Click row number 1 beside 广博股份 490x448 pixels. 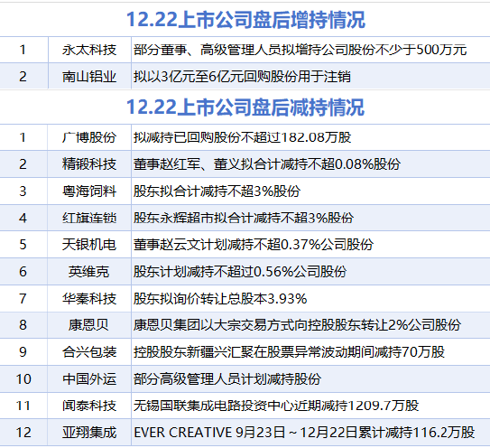[x=23, y=137]
